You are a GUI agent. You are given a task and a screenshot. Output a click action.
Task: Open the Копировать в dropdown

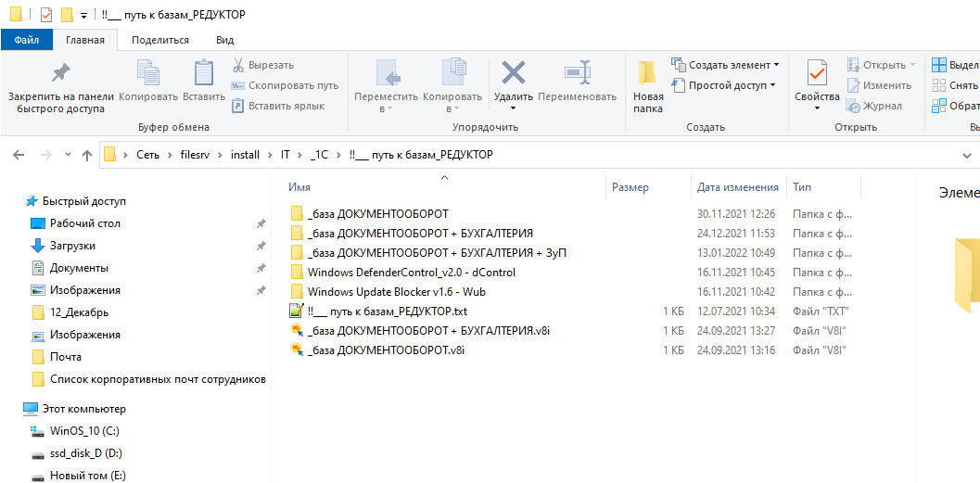(x=452, y=86)
